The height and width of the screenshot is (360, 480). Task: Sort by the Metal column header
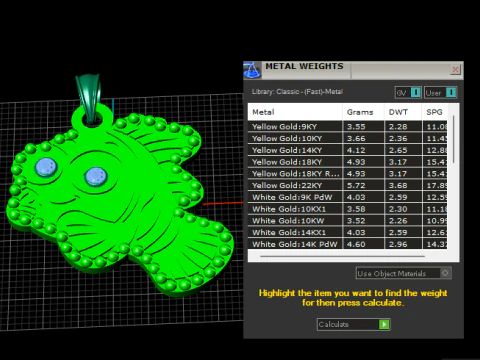[x=295, y=112]
